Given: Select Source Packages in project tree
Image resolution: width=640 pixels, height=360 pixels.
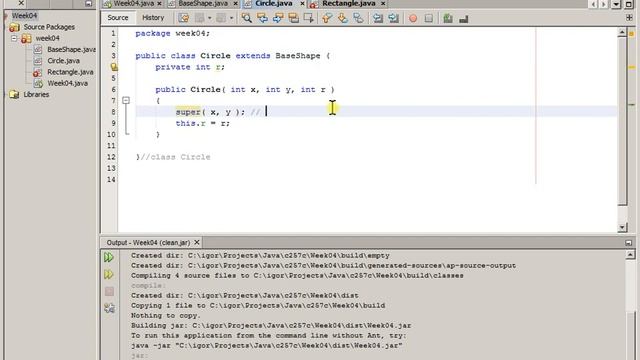Looking at the screenshot, I should 49,27.
